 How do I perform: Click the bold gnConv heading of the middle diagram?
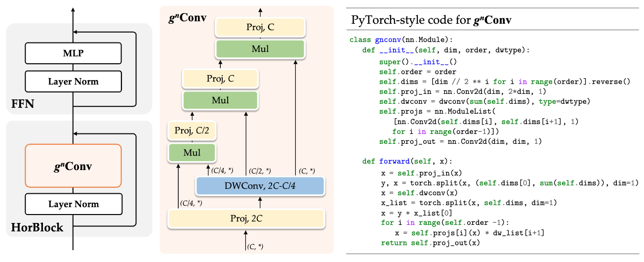tap(187, 18)
